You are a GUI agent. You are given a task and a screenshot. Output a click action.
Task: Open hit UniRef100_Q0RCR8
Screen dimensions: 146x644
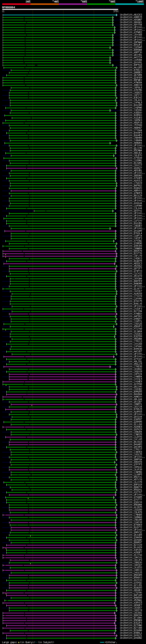[x=131, y=246]
